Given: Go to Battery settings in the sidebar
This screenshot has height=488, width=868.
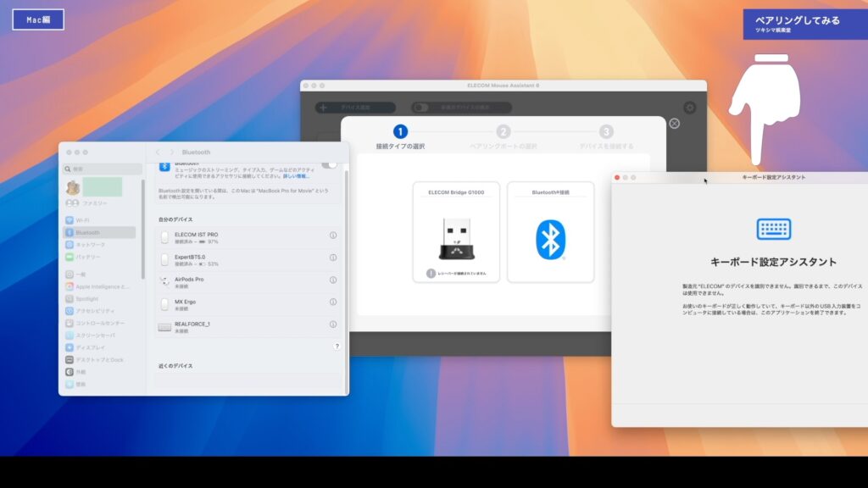Looking at the screenshot, I should (x=88, y=257).
